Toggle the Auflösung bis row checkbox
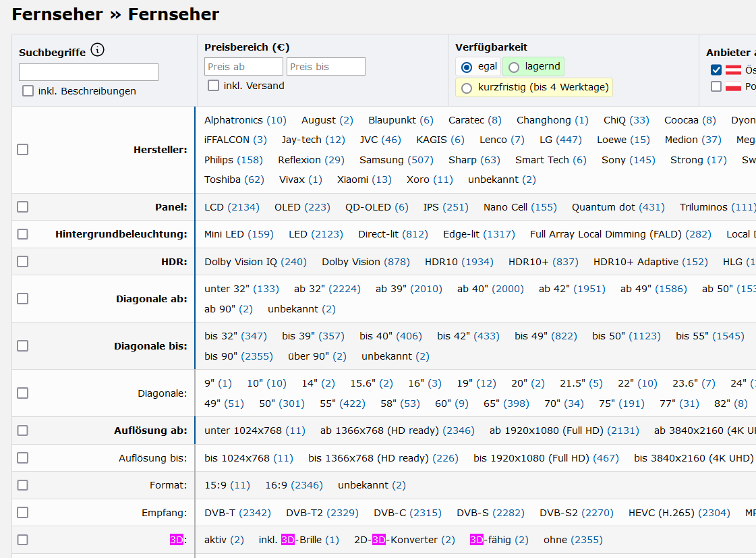Image resolution: width=756 pixels, height=558 pixels. [23, 457]
